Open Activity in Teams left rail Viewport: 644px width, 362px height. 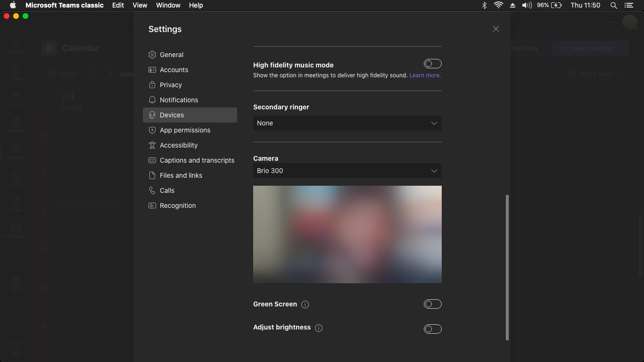(16, 46)
